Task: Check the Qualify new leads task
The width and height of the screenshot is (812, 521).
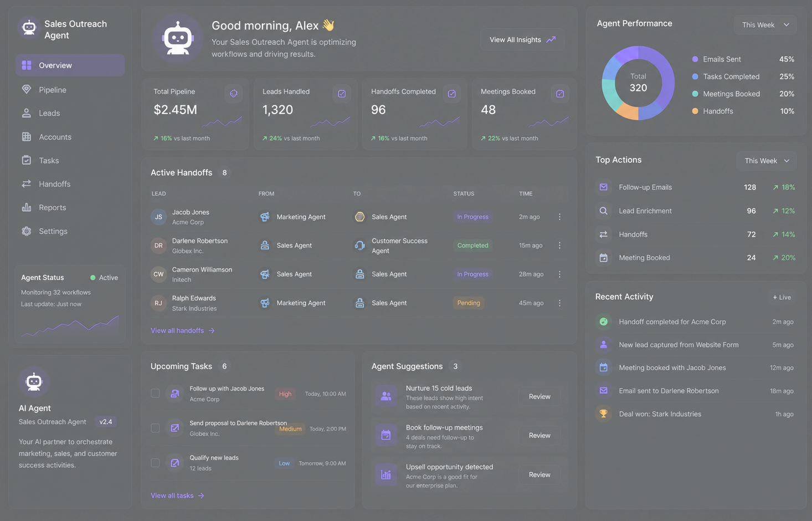Action: pos(155,463)
